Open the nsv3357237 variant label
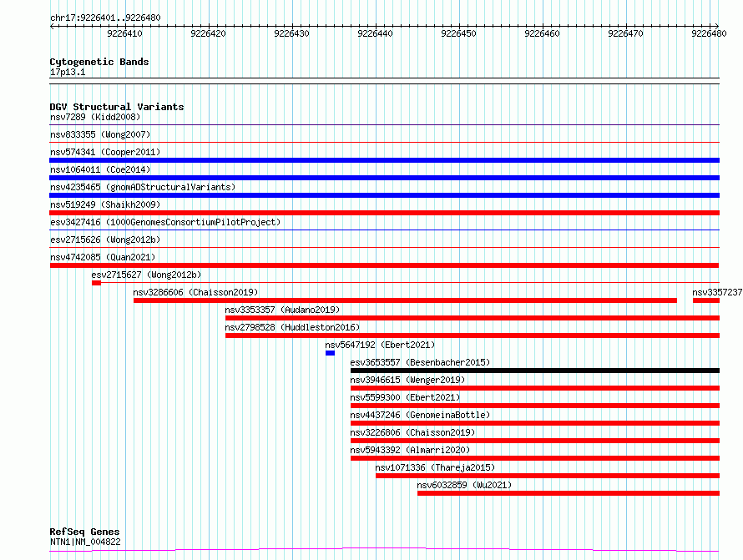The image size is (743, 560). point(717,292)
